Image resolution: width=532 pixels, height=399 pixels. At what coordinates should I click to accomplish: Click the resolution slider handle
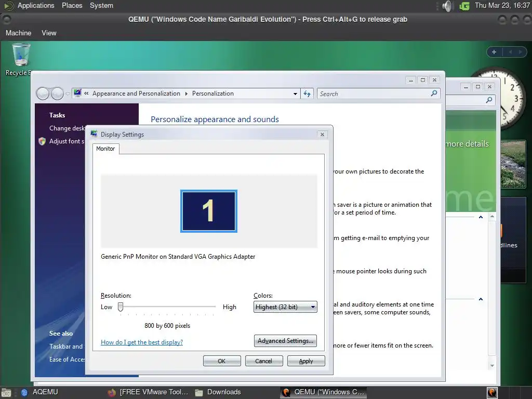(x=121, y=307)
